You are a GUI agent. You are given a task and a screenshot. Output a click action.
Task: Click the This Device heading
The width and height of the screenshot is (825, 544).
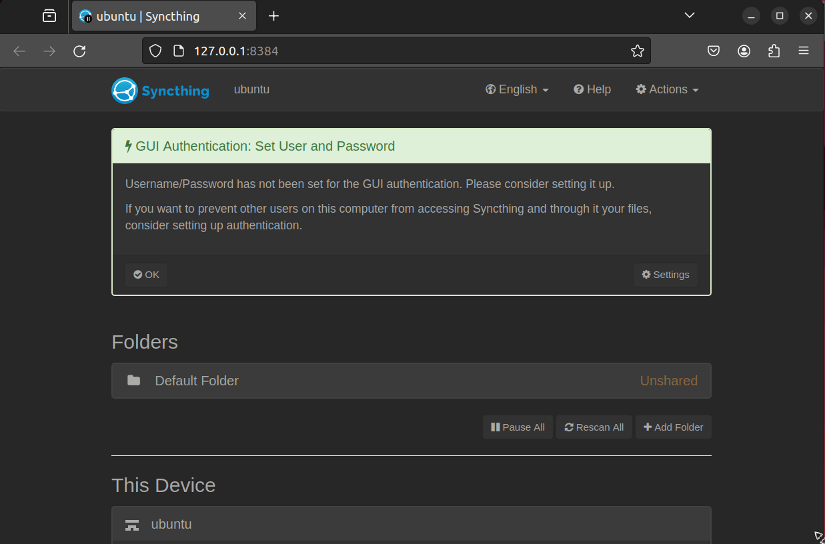(x=164, y=486)
